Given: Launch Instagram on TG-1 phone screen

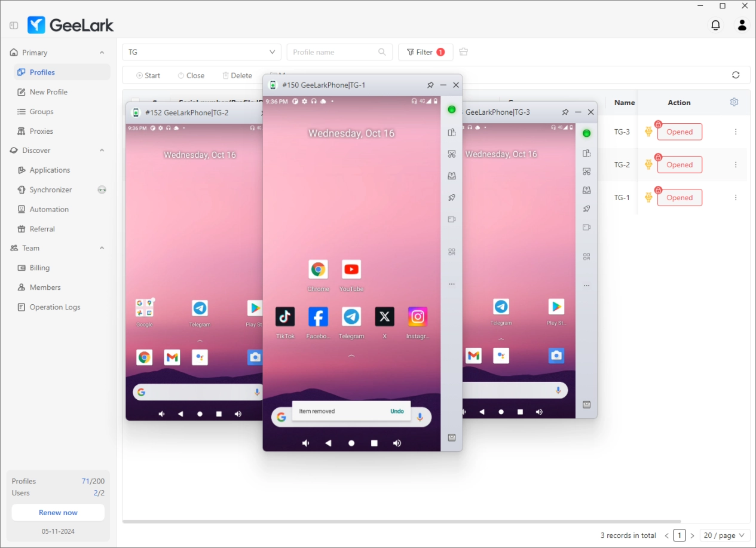Looking at the screenshot, I should (418, 317).
